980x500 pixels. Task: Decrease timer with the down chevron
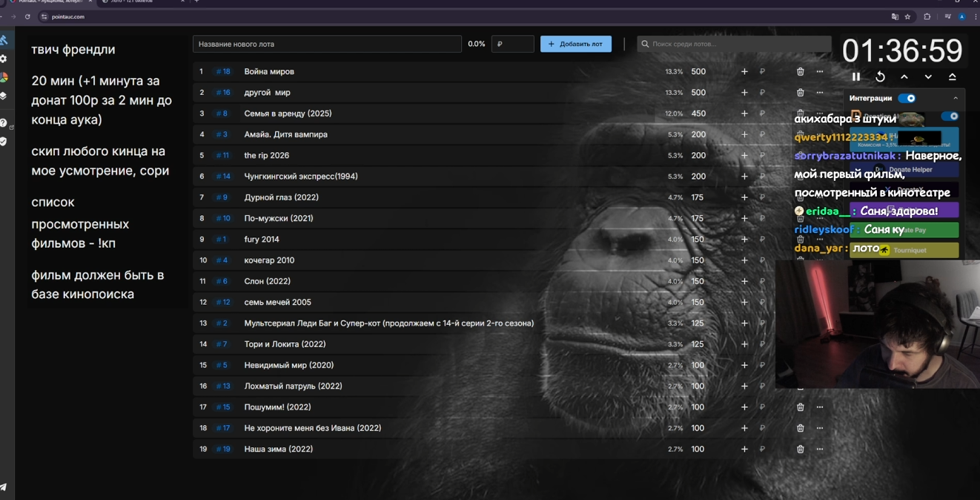928,76
